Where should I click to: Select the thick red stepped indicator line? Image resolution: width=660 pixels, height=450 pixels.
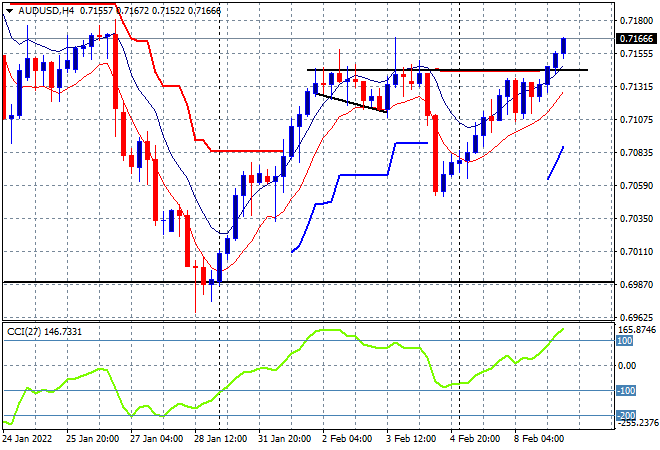coord(147,77)
